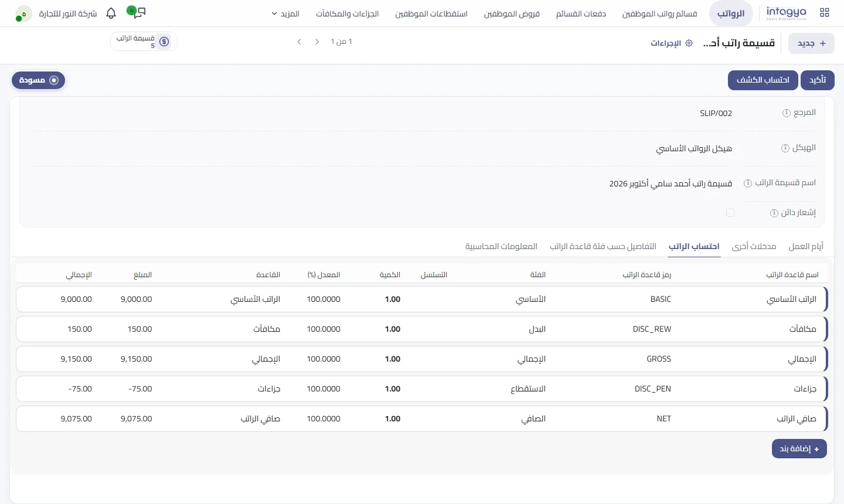Click the مسودة status button
Screen dimensions: 844x504
(x=38, y=80)
